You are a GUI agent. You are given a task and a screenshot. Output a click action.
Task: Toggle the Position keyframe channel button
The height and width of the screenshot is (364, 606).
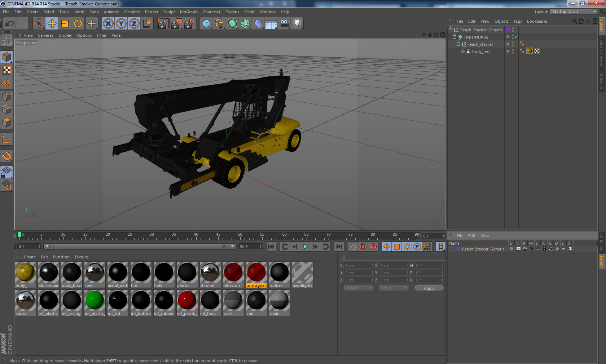[x=387, y=247]
